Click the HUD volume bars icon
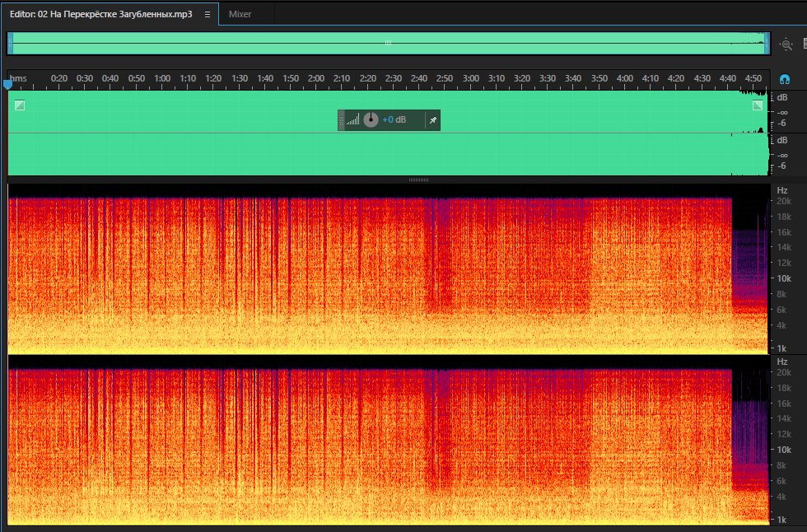The width and height of the screenshot is (807, 532). 352,120
